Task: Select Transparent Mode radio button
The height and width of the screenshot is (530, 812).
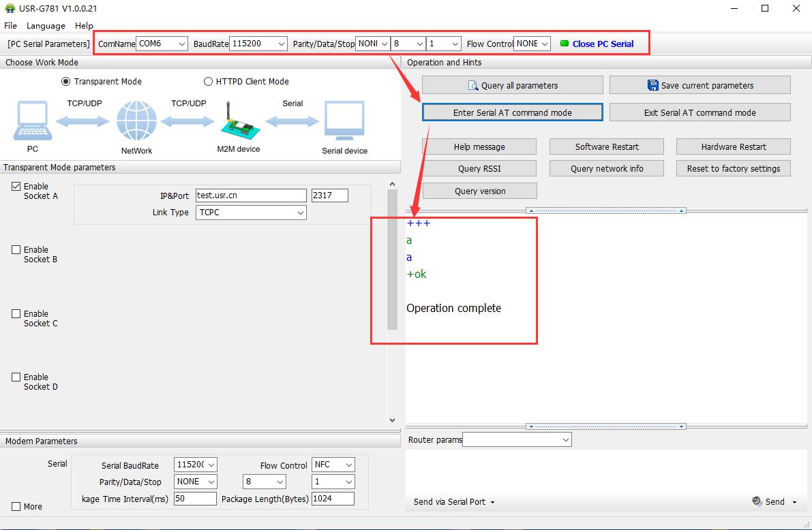Action: click(x=65, y=81)
